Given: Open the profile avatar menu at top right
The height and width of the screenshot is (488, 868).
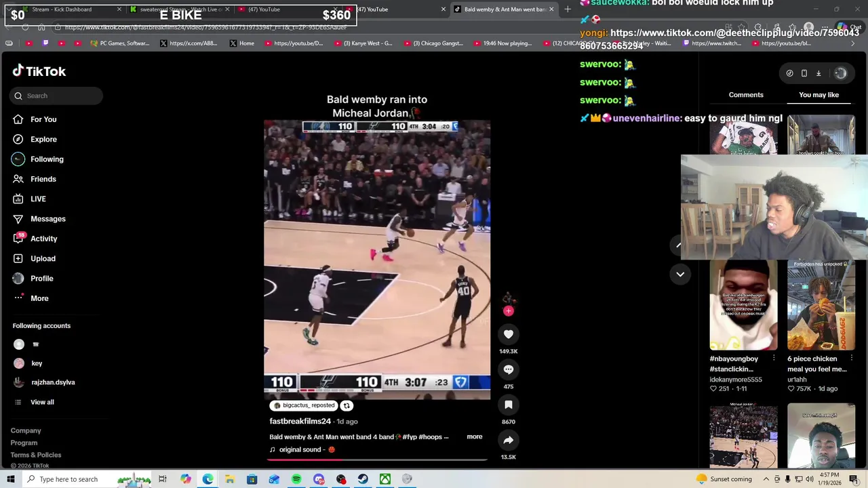Looking at the screenshot, I should tap(840, 73).
